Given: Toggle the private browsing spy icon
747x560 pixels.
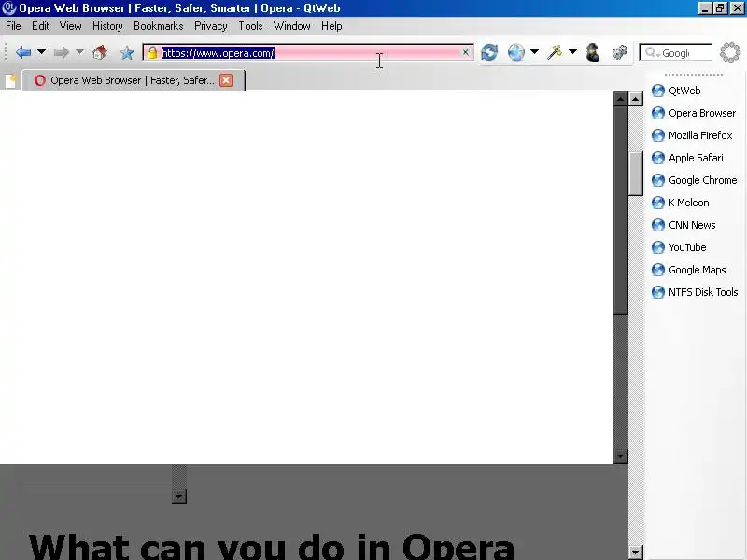Looking at the screenshot, I should [593, 52].
